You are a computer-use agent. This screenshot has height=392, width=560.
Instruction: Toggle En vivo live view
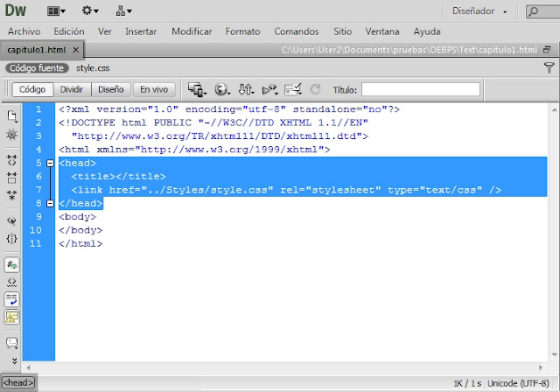click(x=154, y=89)
